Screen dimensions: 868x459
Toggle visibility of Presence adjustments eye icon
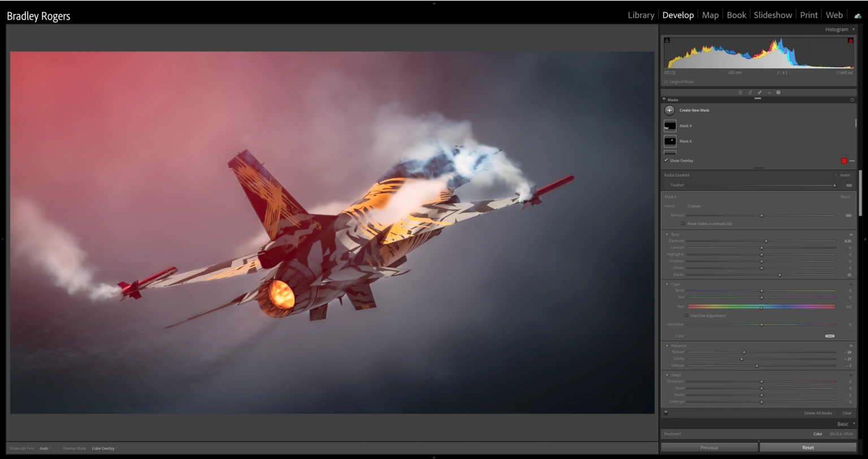coord(851,346)
